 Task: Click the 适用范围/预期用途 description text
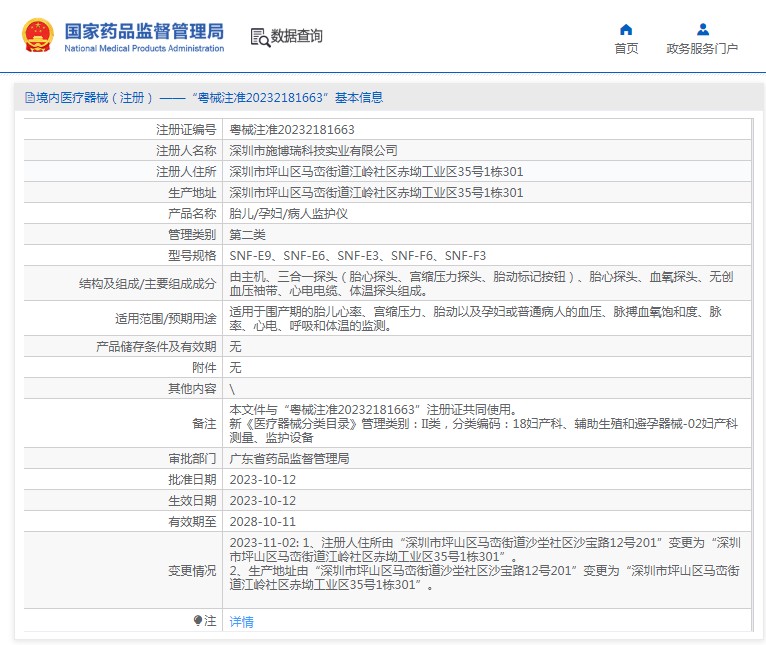[475, 319]
